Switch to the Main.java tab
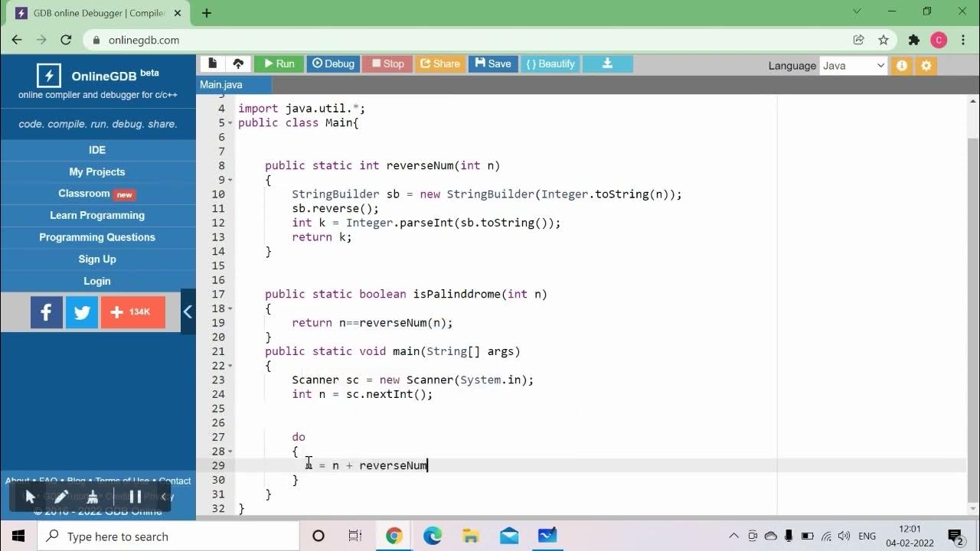The height and width of the screenshot is (551, 980). (x=221, y=85)
